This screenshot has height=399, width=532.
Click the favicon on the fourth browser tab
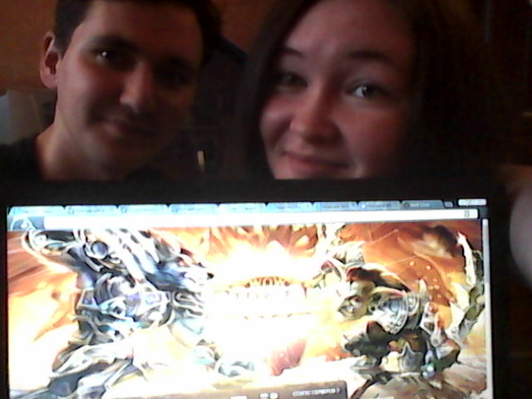[x=173, y=209]
